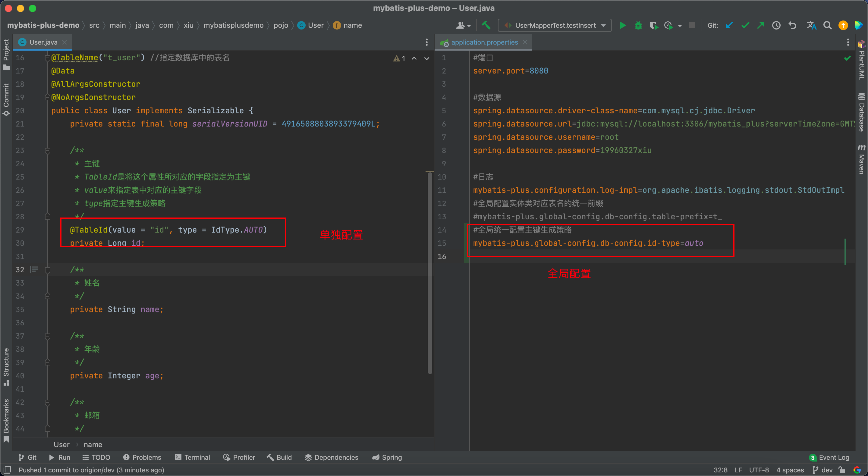The width and height of the screenshot is (868, 476).
Task: Toggle the Structure tool window
Action: pyautogui.click(x=6, y=367)
